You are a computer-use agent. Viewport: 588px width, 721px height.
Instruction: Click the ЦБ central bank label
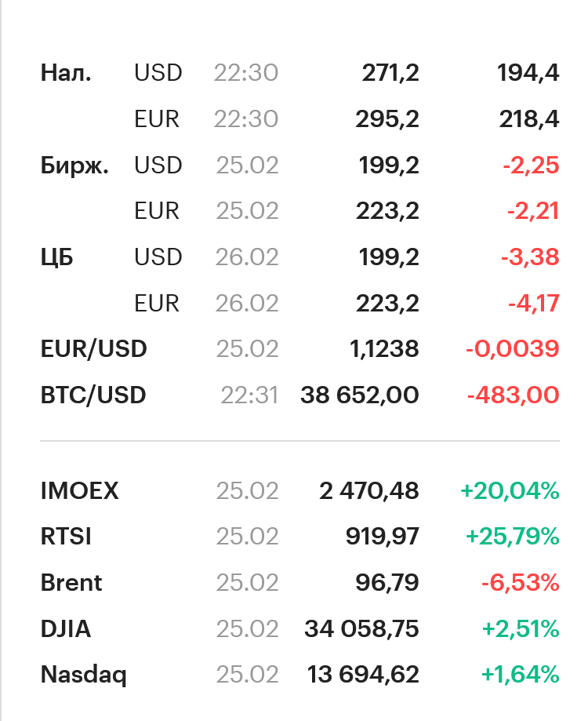56,257
